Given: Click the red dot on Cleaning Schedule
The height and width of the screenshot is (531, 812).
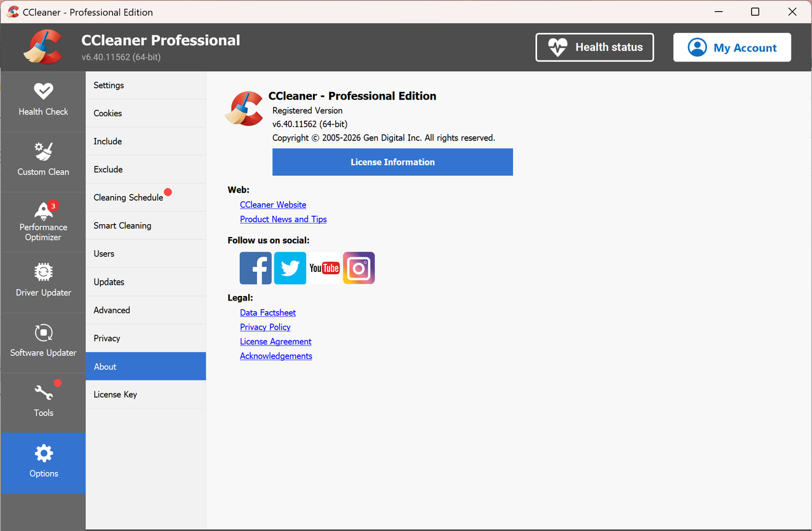Looking at the screenshot, I should (168, 192).
